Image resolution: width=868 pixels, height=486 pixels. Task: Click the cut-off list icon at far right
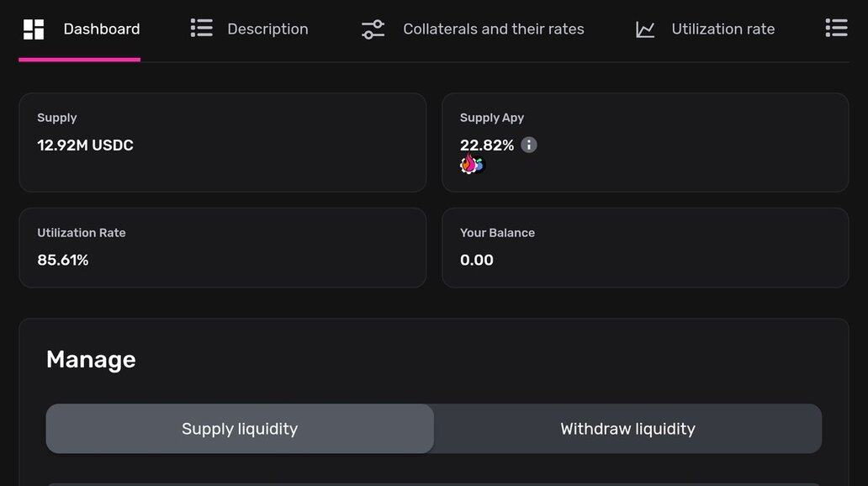[x=836, y=29]
